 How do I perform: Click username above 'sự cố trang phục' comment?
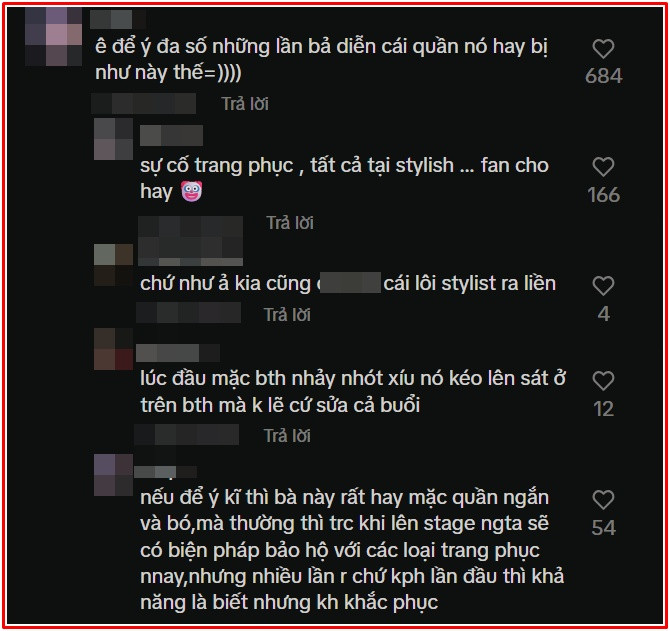click(x=171, y=136)
